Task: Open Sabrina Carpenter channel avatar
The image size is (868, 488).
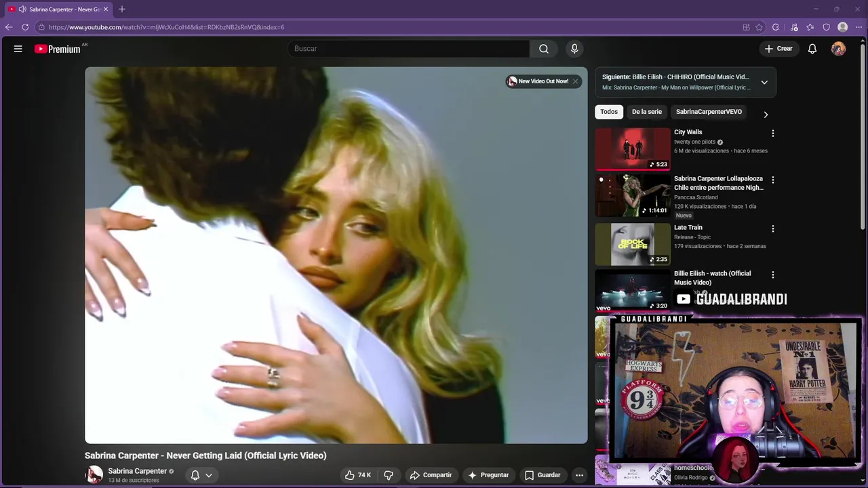Action: point(94,474)
